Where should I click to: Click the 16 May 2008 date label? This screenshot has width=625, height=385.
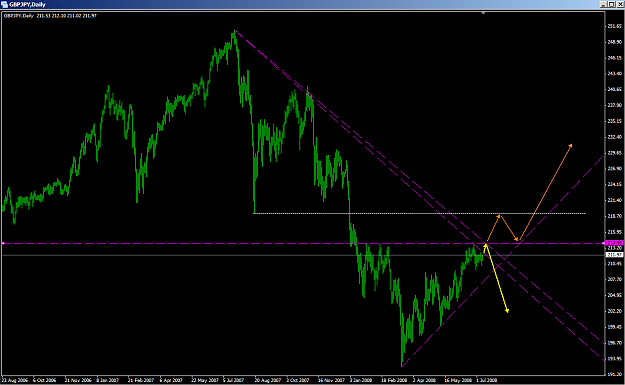(x=458, y=380)
